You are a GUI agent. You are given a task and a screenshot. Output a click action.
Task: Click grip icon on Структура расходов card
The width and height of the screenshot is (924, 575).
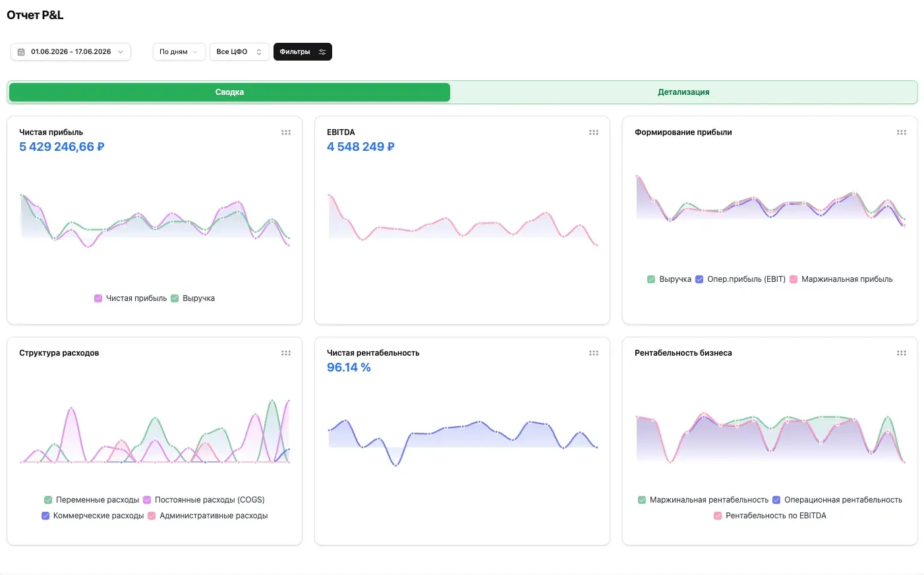[286, 353]
